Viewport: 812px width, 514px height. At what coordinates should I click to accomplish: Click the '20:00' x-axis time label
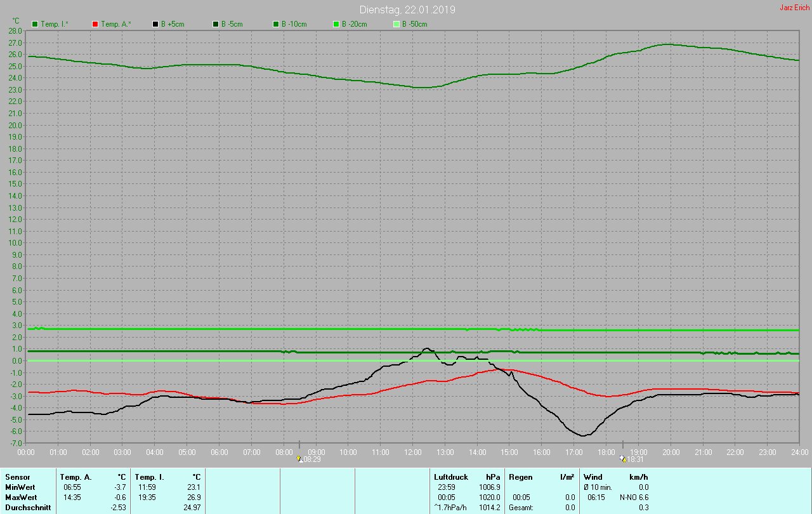pyautogui.click(x=671, y=452)
